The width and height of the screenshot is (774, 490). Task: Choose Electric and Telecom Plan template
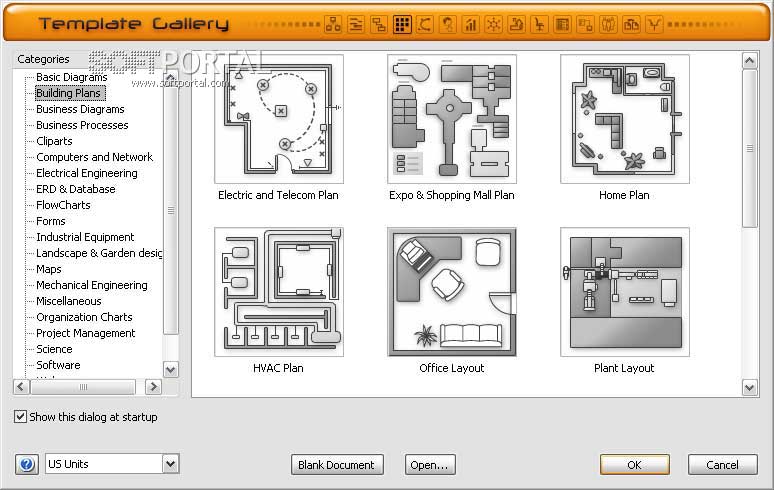click(279, 119)
